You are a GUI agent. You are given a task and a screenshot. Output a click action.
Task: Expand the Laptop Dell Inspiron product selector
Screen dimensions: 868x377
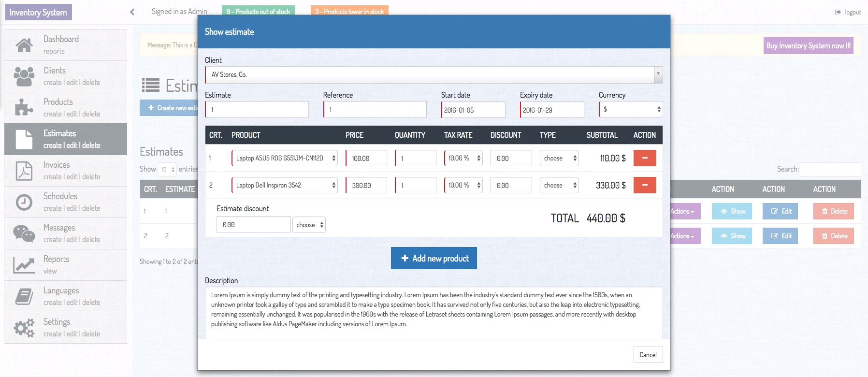click(x=285, y=186)
